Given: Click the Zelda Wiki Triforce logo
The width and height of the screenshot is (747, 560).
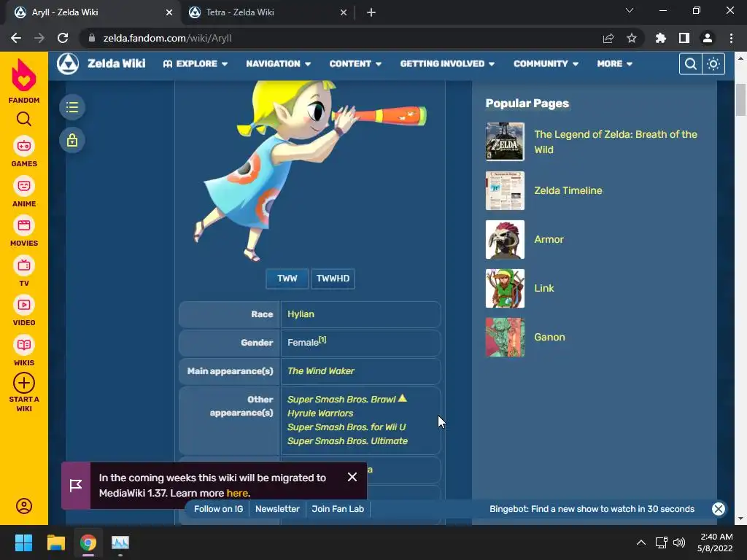Looking at the screenshot, I should pyautogui.click(x=68, y=64).
